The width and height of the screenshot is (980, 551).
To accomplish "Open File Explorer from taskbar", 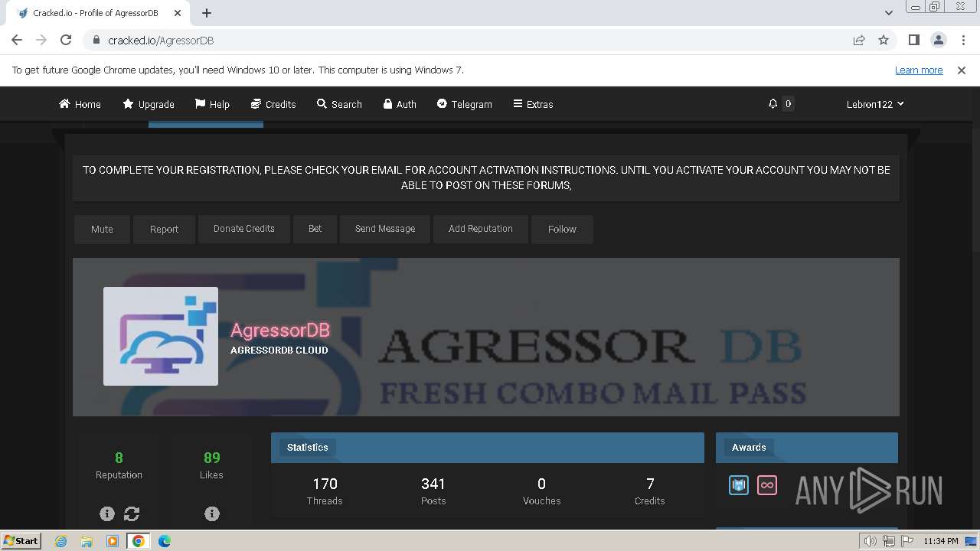I will pyautogui.click(x=87, y=541).
